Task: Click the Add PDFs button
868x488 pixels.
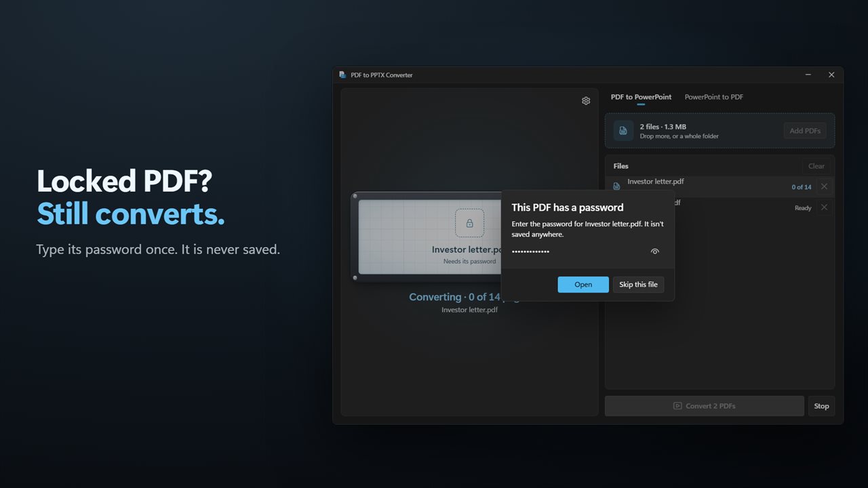Action: pos(805,131)
